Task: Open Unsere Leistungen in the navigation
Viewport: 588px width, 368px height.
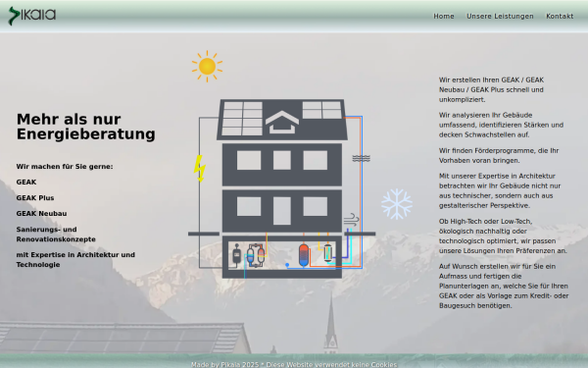Action: [x=500, y=16]
